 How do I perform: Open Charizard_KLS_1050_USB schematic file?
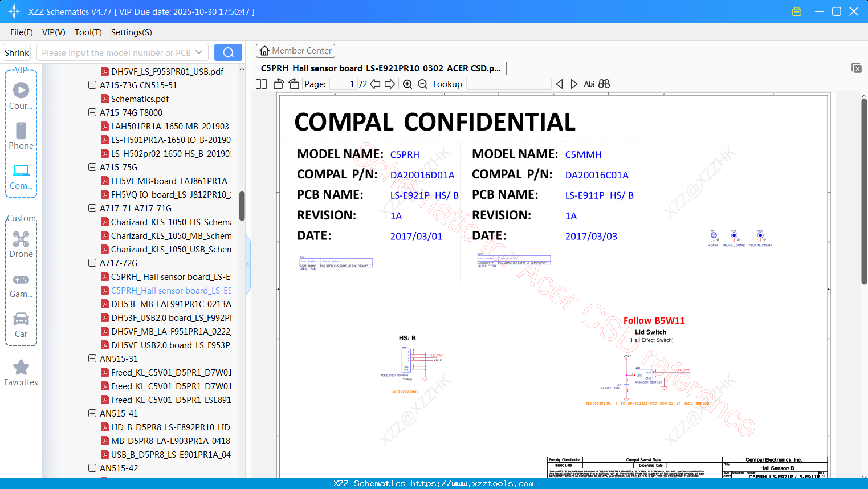(x=171, y=249)
